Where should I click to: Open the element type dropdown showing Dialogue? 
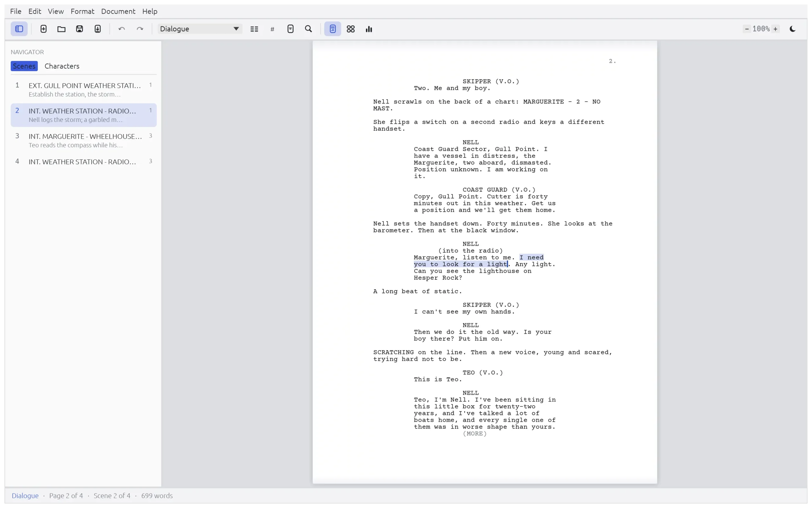click(x=200, y=29)
